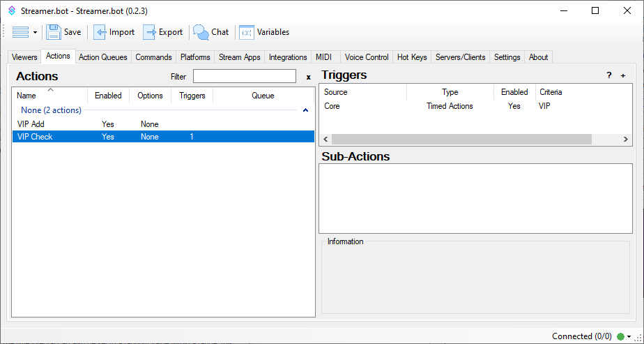Sort actions by Enabled column header
This screenshot has width=644, height=344.
(x=109, y=96)
